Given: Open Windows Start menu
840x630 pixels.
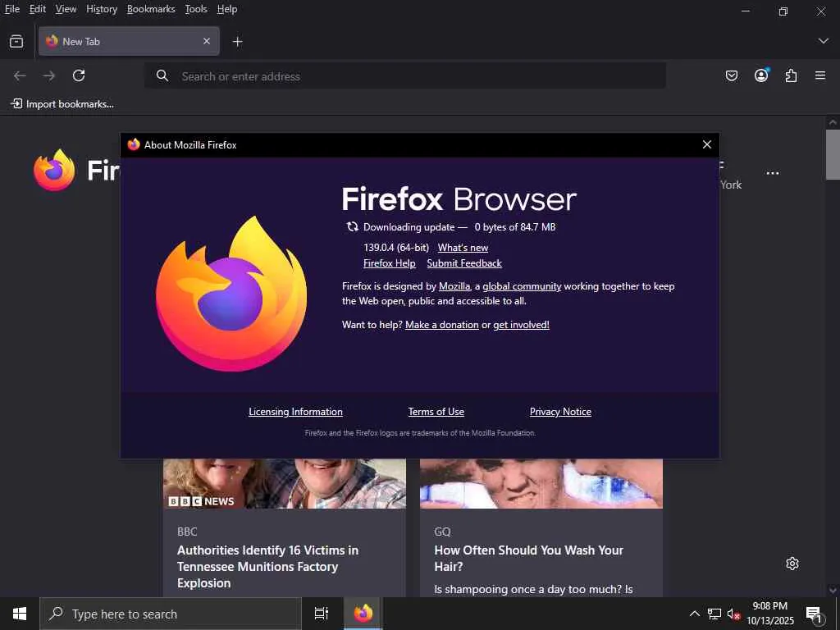Looking at the screenshot, I should 20,614.
